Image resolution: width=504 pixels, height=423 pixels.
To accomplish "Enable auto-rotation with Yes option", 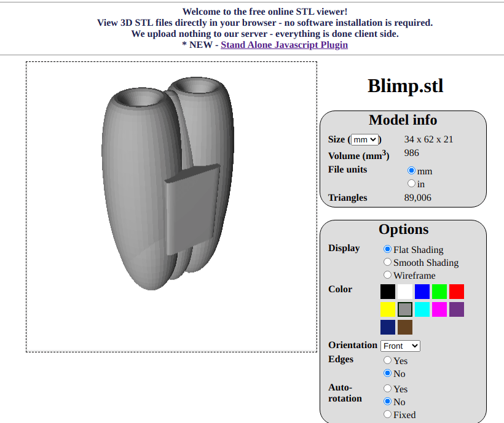I will pos(388,389).
